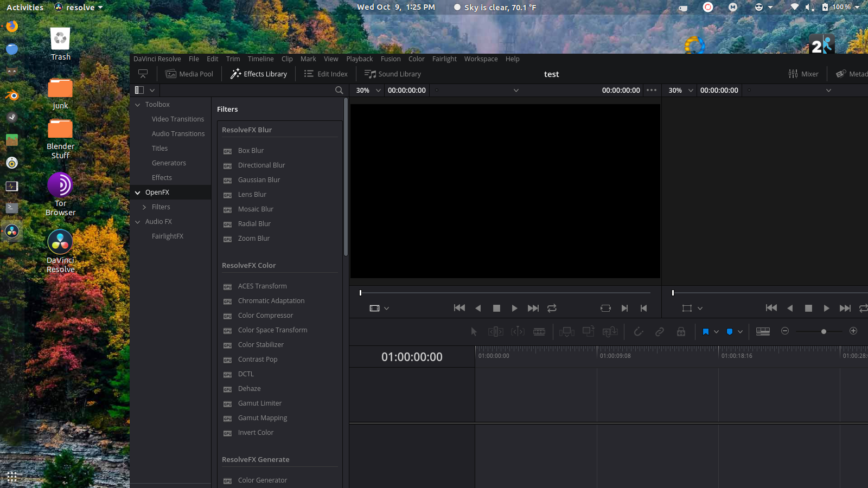Select the Box Blur effect
Image resolution: width=868 pixels, height=488 pixels.
[251, 151]
